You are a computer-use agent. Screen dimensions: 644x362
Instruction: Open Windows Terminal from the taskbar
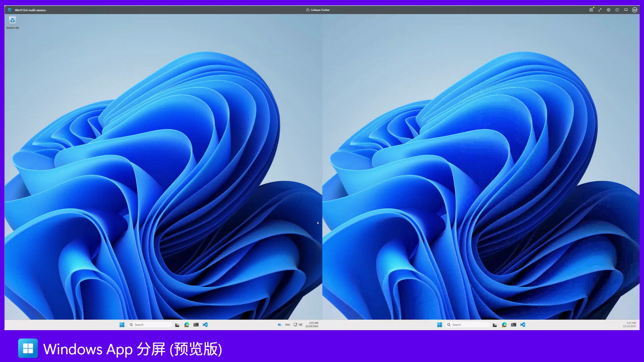196,324
